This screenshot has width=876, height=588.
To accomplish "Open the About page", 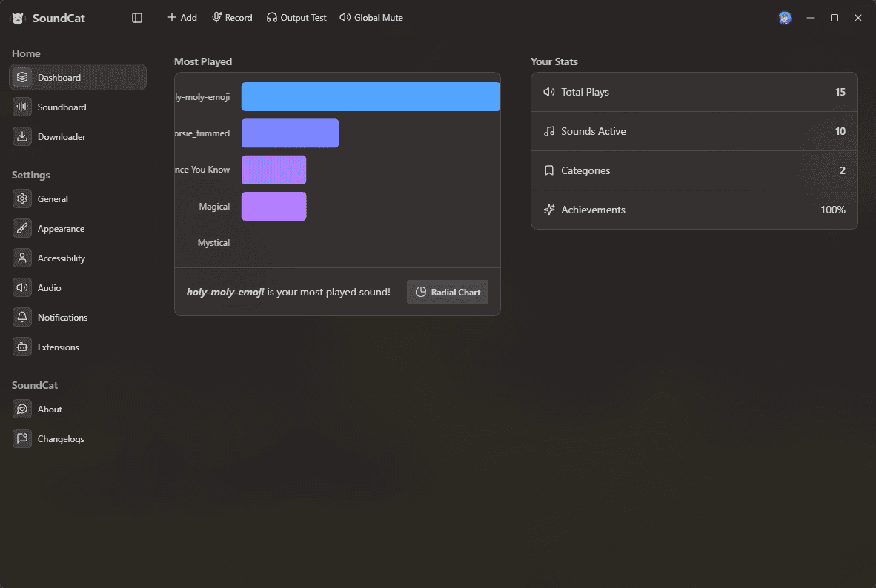I will [x=50, y=410].
